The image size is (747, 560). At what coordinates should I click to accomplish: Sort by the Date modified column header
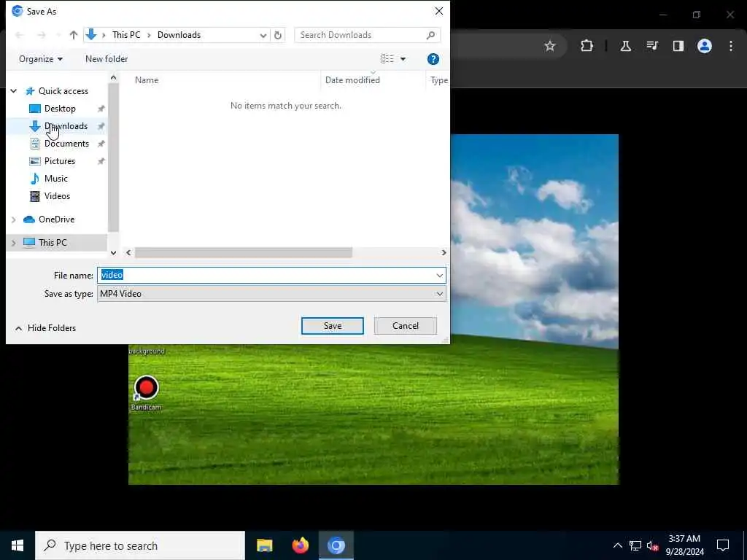click(352, 80)
